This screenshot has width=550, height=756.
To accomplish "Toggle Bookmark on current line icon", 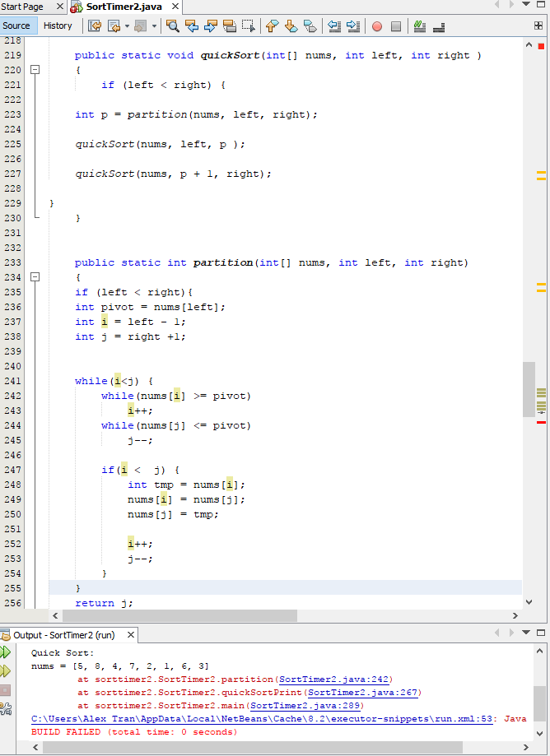I will pos(310,26).
